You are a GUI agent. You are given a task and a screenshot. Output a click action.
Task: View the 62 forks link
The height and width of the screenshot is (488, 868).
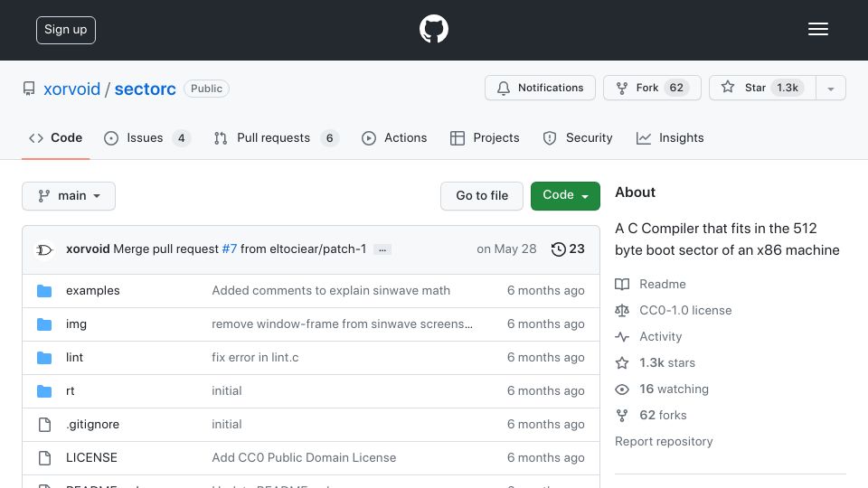663,416
